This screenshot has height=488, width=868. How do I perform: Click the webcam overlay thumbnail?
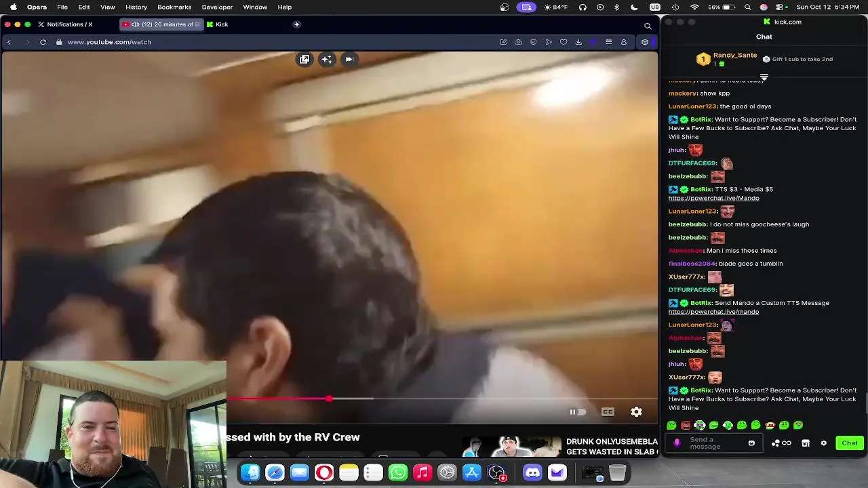[x=113, y=424]
